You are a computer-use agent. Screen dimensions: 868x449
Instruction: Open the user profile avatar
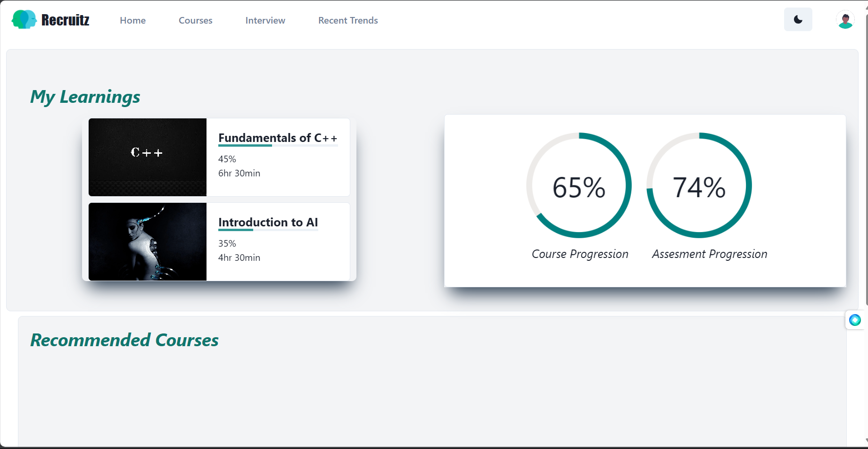845,20
